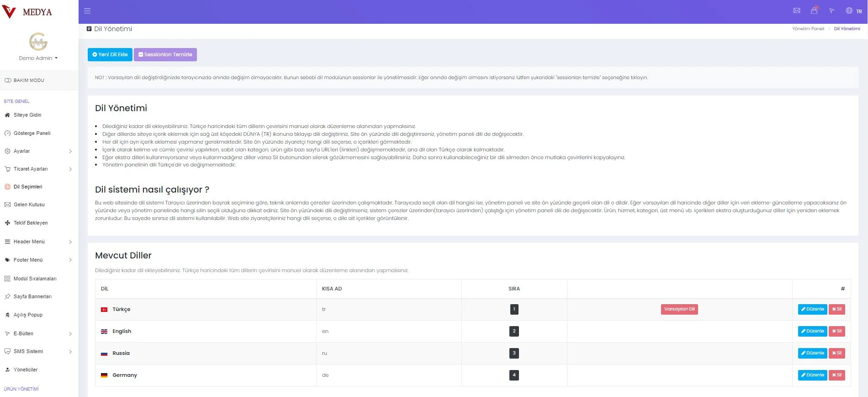The image size is (868, 397).
Task: Click the German flag icon in table
Action: coord(104,376)
